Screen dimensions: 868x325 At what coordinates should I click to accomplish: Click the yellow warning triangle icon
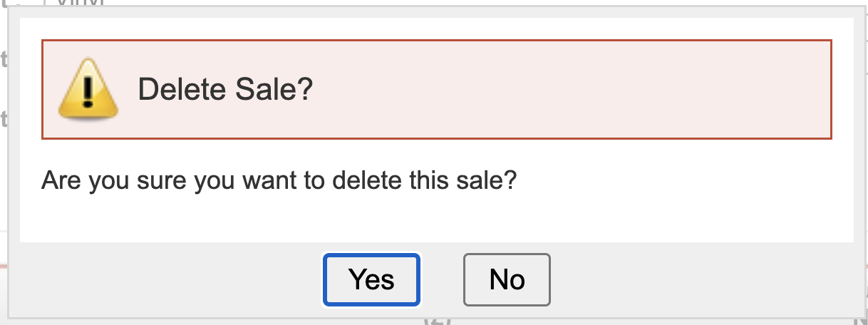(x=88, y=90)
